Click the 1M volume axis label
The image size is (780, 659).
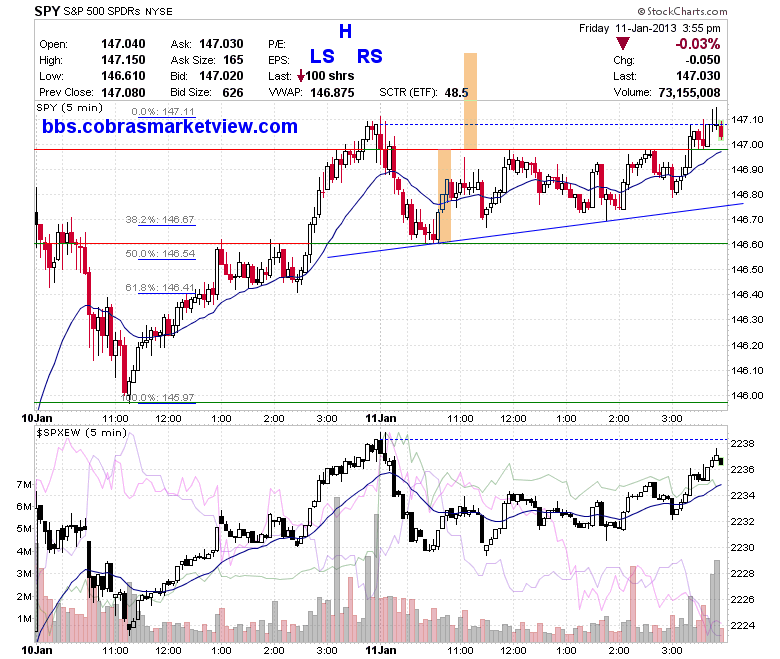(x=24, y=619)
